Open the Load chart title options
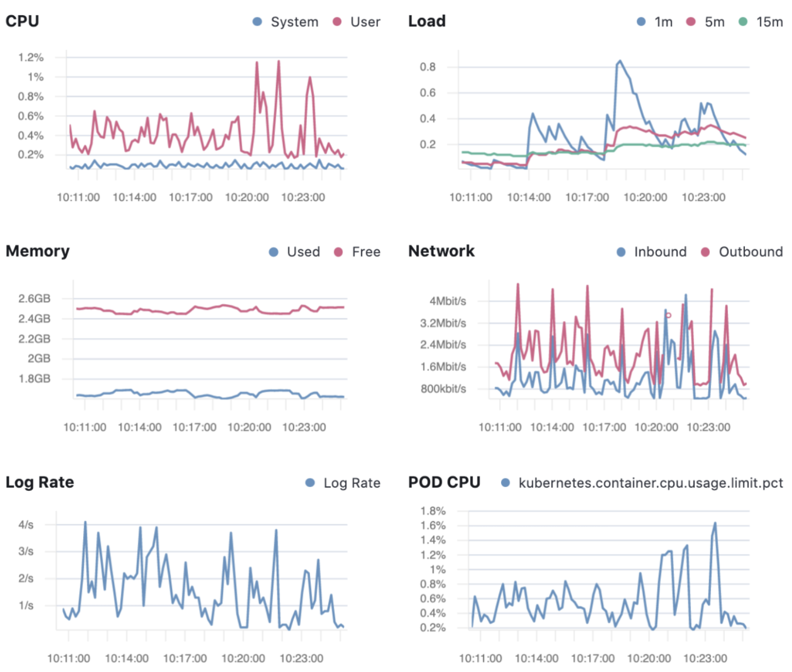This screenshot has height=672, width=792. pyautogui.click(x=427, y=21)
